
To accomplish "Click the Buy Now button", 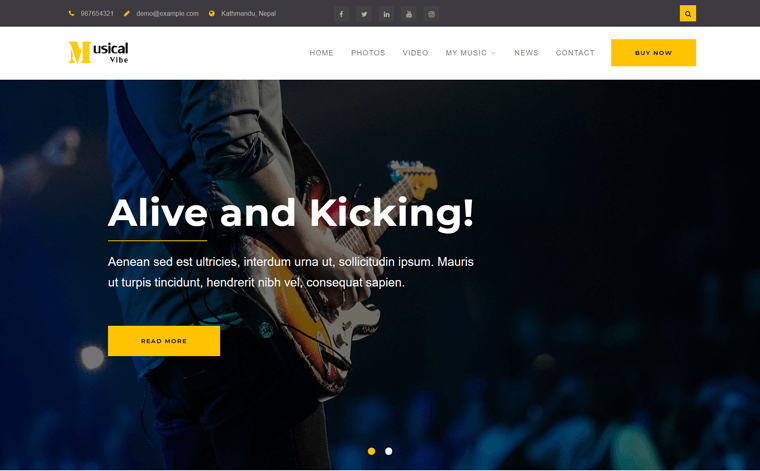I will coord(653,53).
